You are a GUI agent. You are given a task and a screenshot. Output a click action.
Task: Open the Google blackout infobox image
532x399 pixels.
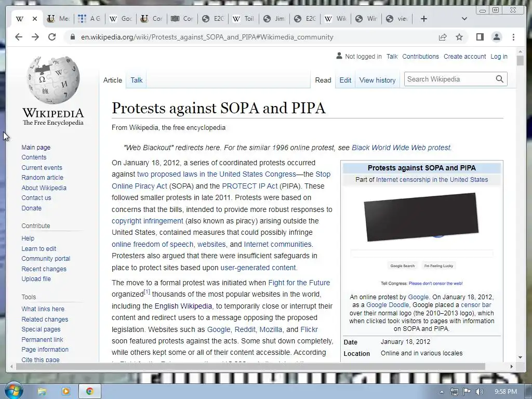(x=421, y=240)
